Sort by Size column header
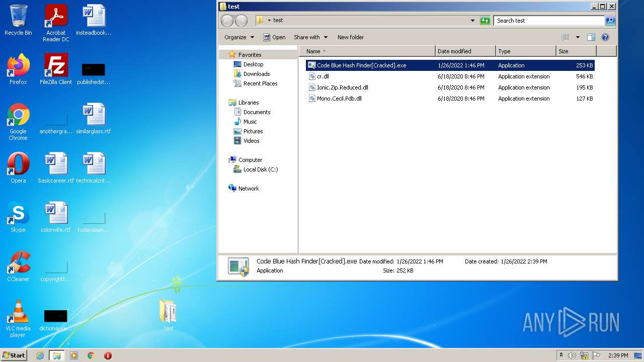The width and height of the screenshot is (644, 362). tap(576, 51)
